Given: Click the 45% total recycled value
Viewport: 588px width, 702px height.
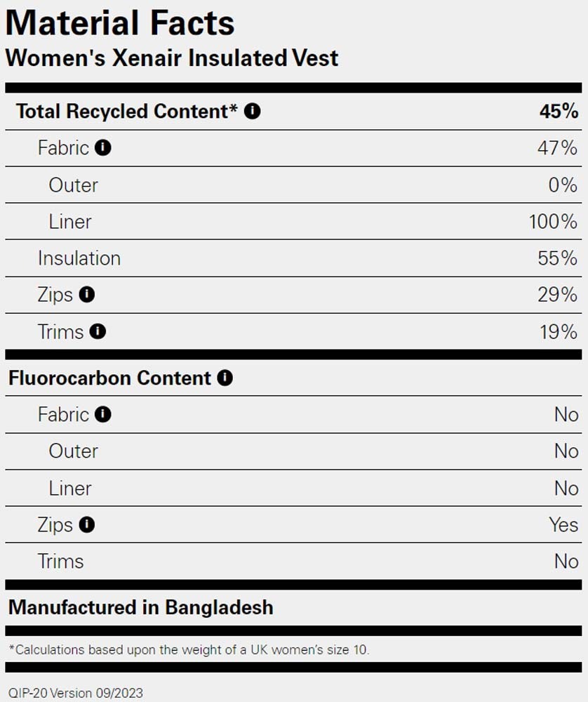Looking at the screenshot, I should [x=559, y=111].
